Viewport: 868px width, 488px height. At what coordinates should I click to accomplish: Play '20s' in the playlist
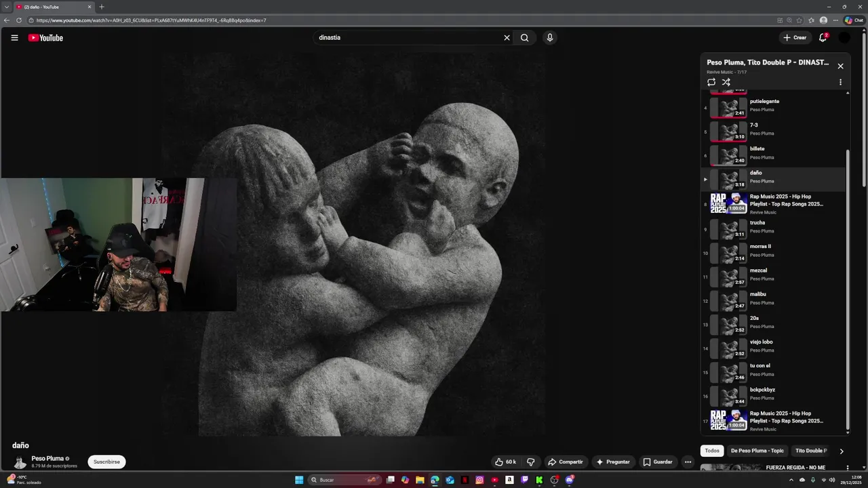click(x=773, y=324)
